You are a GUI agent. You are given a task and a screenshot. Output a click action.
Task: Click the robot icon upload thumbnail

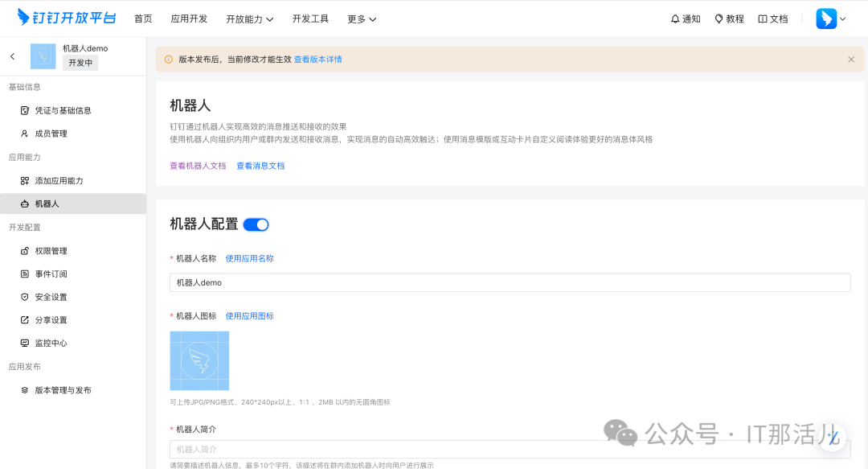(199, 361)
